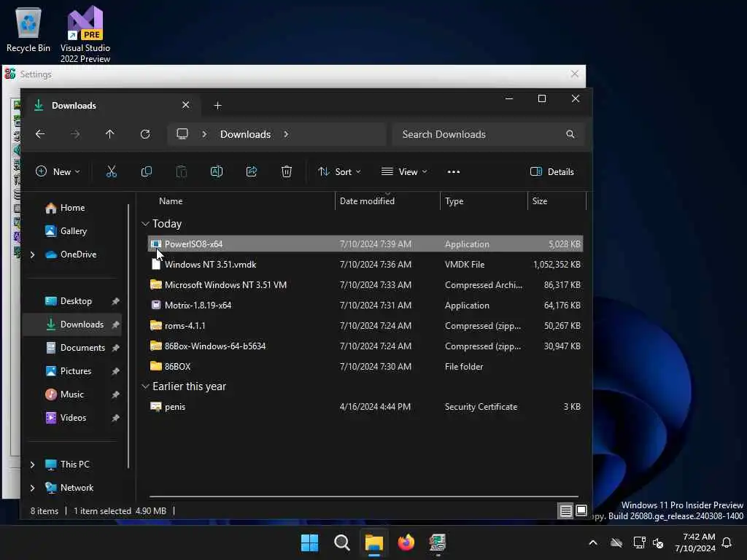Click Downloads in the address breadcrumb
The width and height of the screenshot is (747, 560).
click(245, 134)
